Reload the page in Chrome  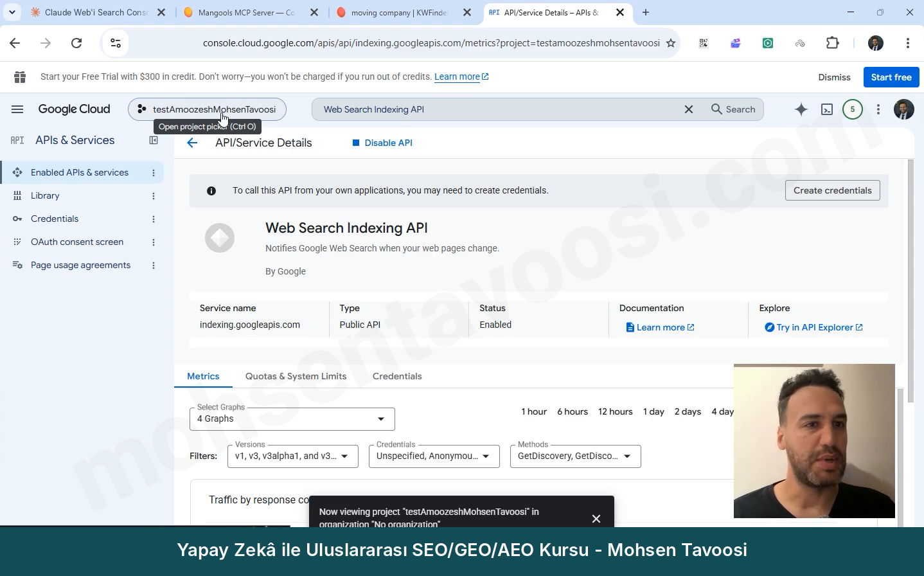[x=76, y=43]
